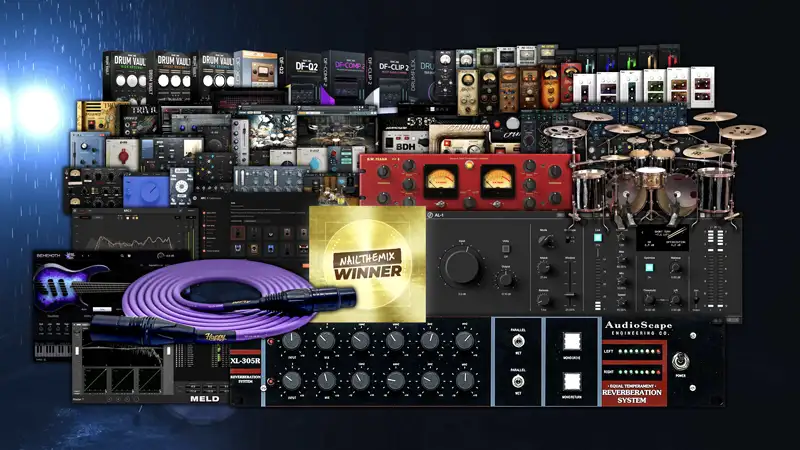Click the AL-1 black info display
This screenshot has height=450, width=800.
(662, 238)
